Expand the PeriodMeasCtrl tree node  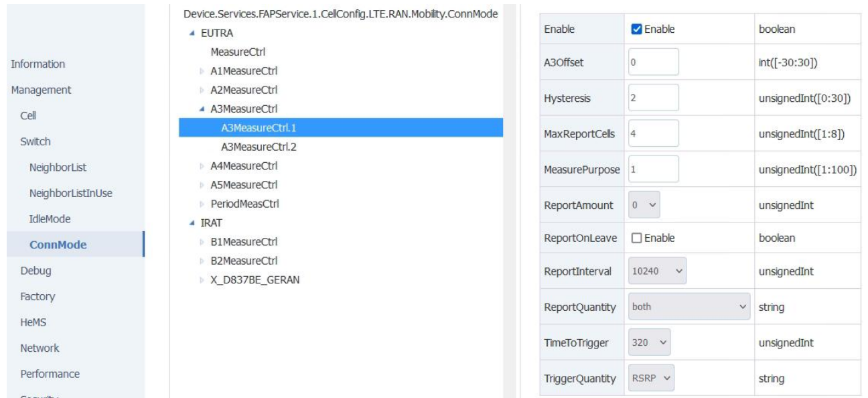pyautogui.click(x=202, y=204)
